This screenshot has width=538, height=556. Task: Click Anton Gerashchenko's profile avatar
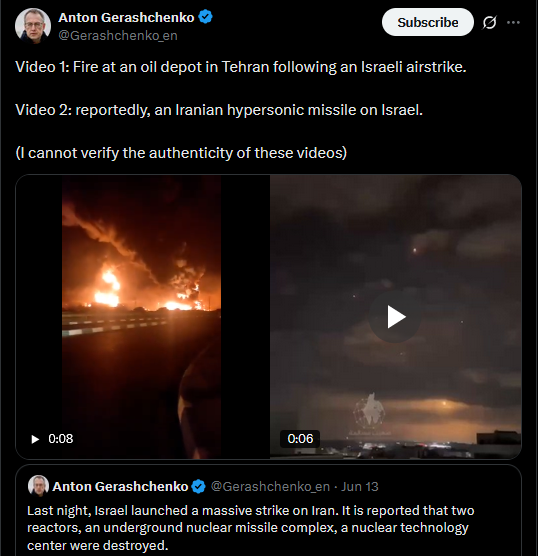click(x=33, y=26)
